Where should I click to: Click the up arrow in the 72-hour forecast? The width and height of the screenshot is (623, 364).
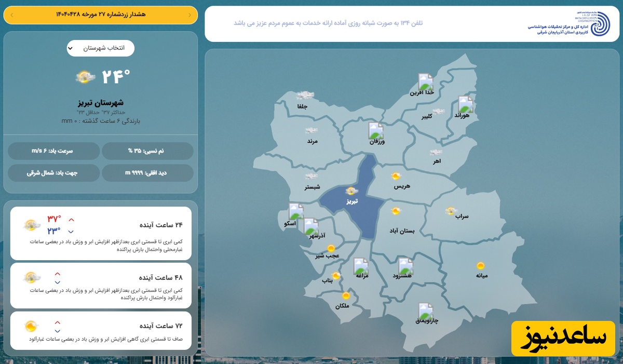coord(58,322)
